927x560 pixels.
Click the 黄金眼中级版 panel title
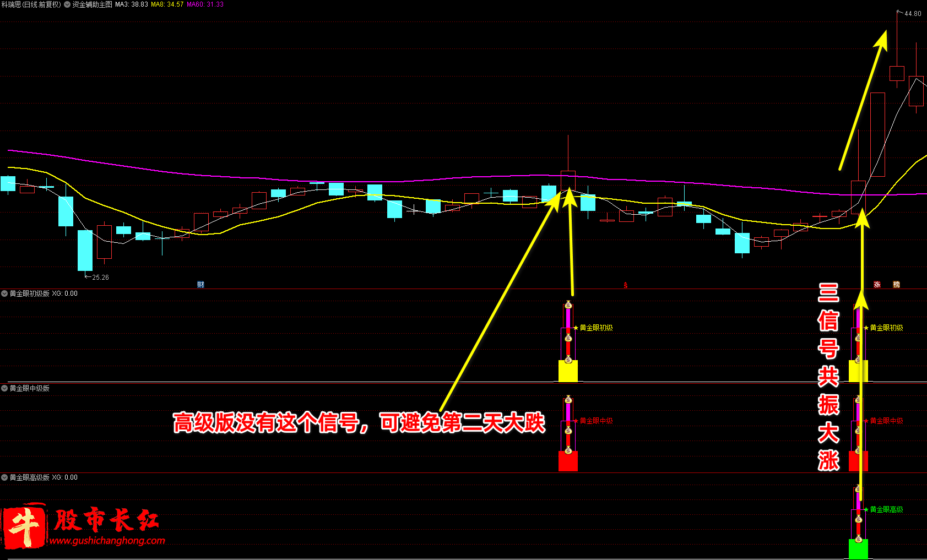[x=30, y=388]
